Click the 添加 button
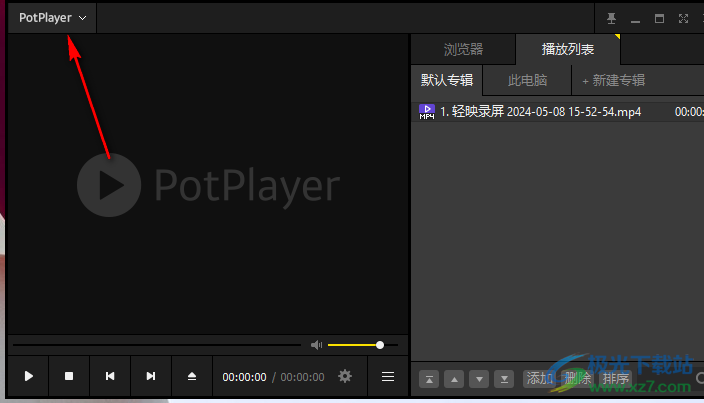The height and width of the screenshot is (403, 704). (539, 379)
